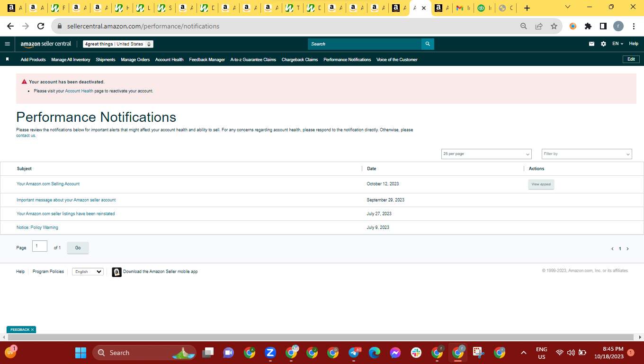Open Chargeback Claims
Image resolution: width=644 pixels, height=364 pixels.
pos(300,60)
